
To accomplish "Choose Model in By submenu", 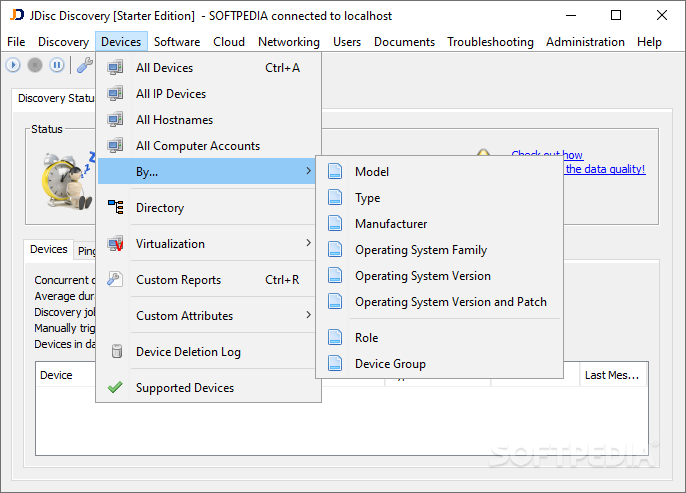I will point(439,171).
